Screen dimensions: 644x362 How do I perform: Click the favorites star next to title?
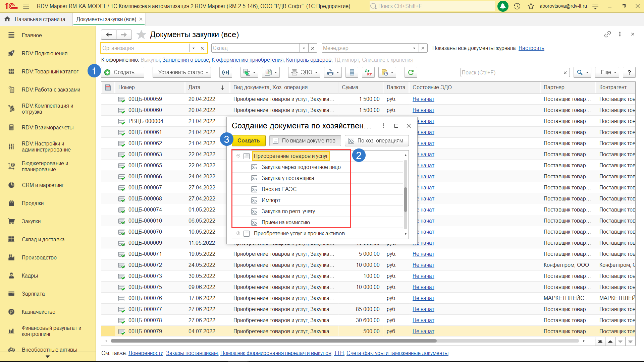pos(142,35)
